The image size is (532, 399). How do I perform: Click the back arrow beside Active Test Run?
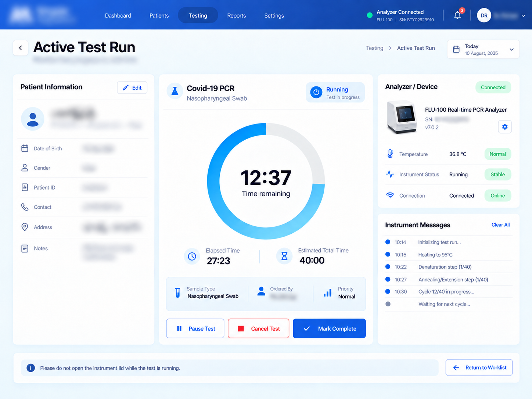(21, 48)
